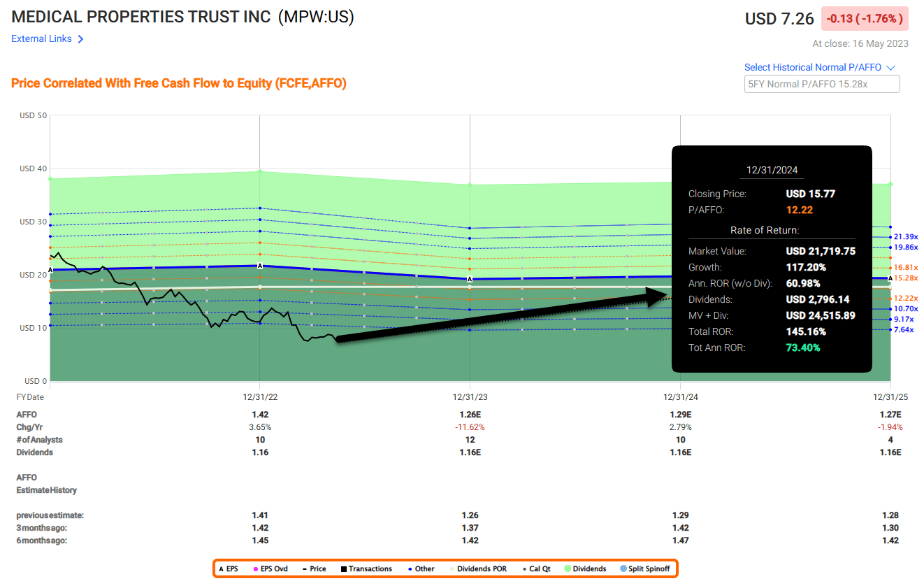Click the 12/31/25 fiscal year date label
924x588 pixels.
[890, 397]
